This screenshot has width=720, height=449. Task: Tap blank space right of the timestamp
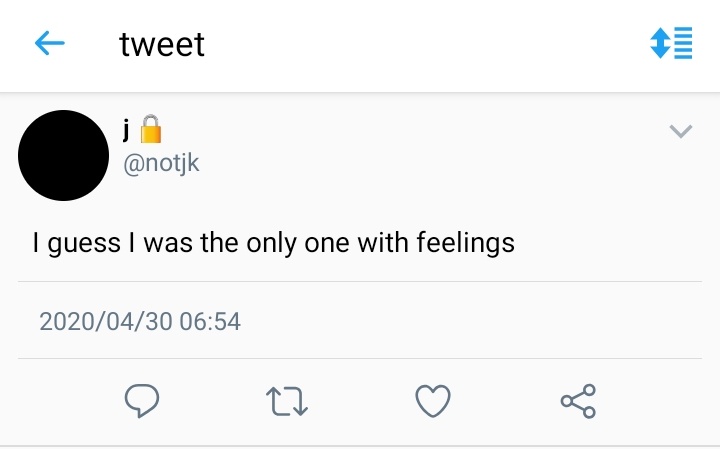pos(480,322)
